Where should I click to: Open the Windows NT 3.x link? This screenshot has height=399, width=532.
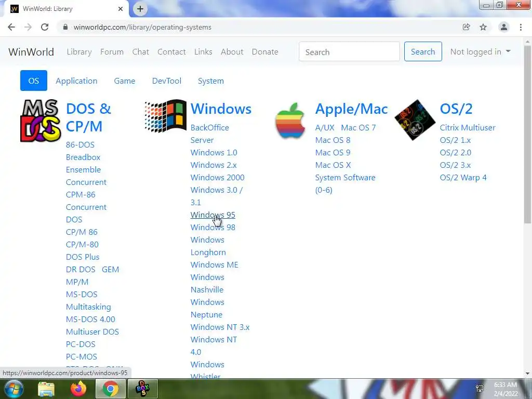pyautogui.click(x=220, y=327)
